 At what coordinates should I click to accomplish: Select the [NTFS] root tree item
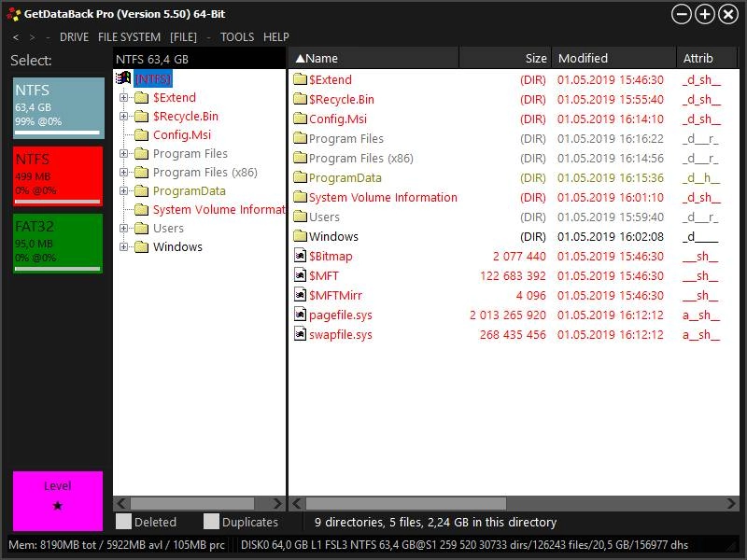coord(153,78)
